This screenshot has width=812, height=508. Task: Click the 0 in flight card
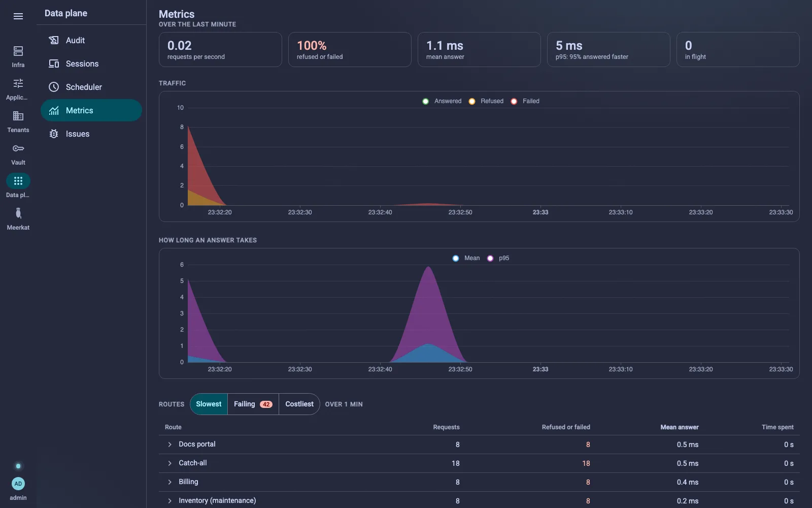(x=738, y=49)
